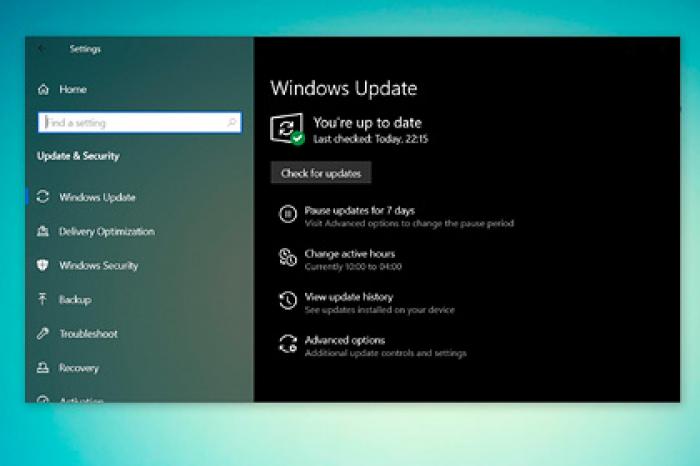
Task: Click the Troubleshoot wrench icon
Action: pos(43,333)
